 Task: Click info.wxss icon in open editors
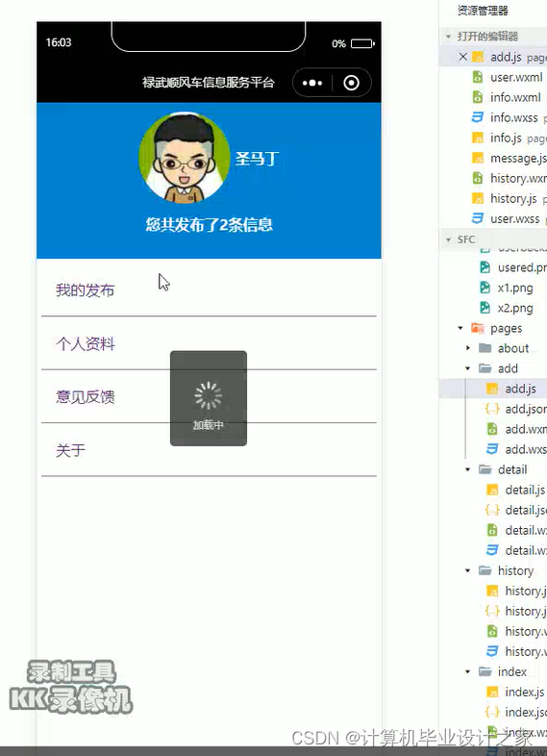pos(477,117)
